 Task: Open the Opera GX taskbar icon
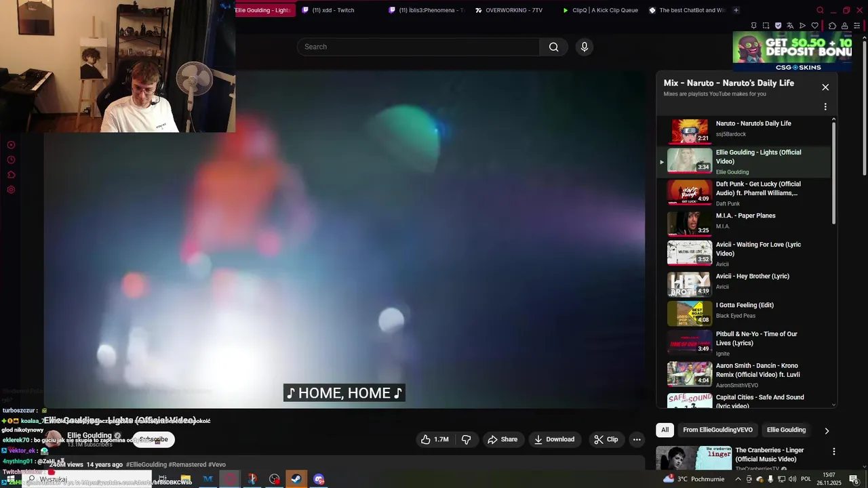(x=231, y=479)
